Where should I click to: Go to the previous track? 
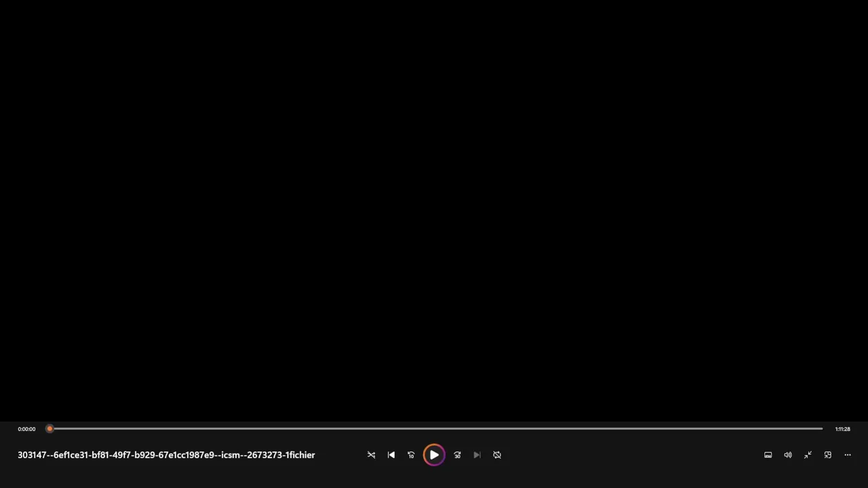click(x=391, y=455)
